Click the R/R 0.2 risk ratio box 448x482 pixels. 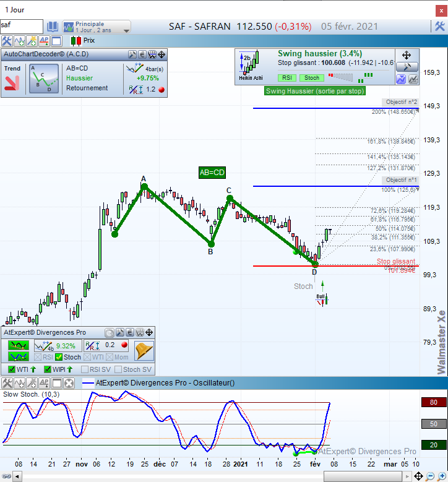[x=106, y=345]
